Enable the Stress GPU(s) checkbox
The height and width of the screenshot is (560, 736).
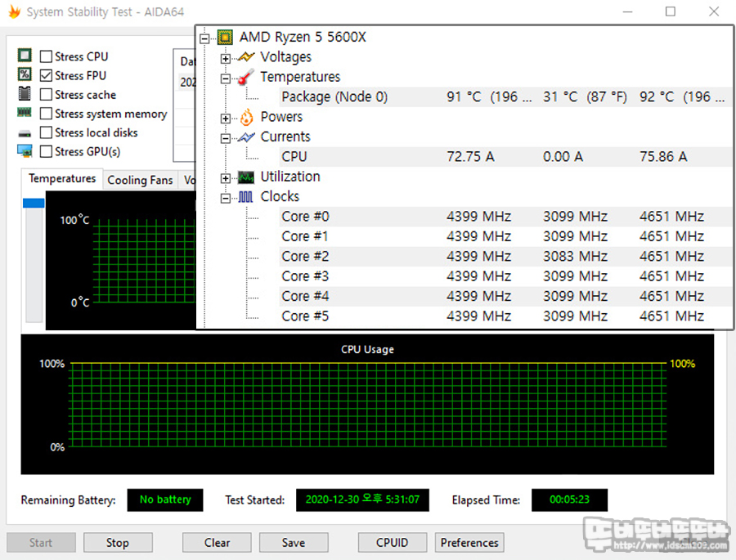pos(46,151)
